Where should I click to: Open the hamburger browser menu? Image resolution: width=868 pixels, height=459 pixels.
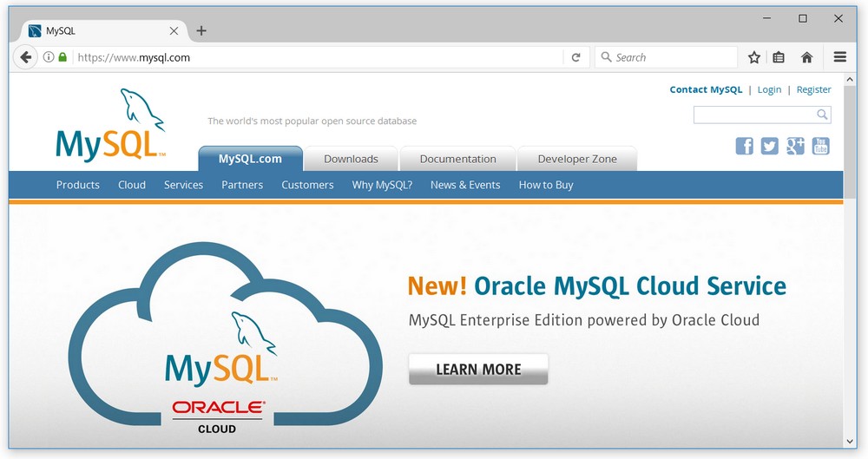[x=839, y=56]
